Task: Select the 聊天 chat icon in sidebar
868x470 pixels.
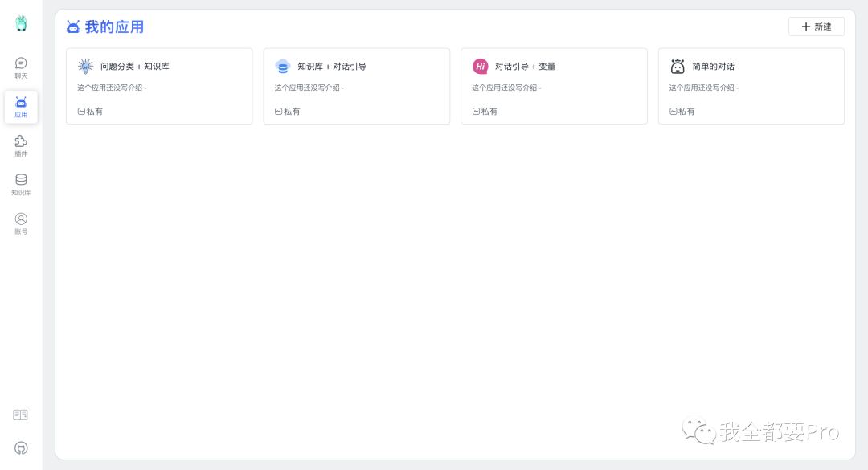Action: click(x=20, y=63)
